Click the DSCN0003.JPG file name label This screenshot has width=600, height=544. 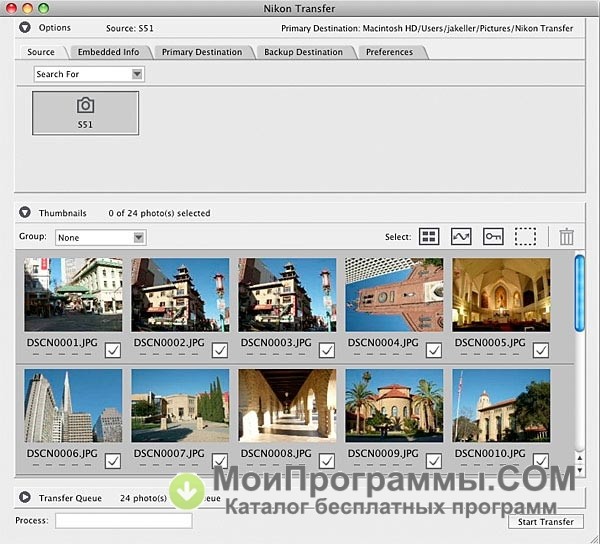[276, 343]
